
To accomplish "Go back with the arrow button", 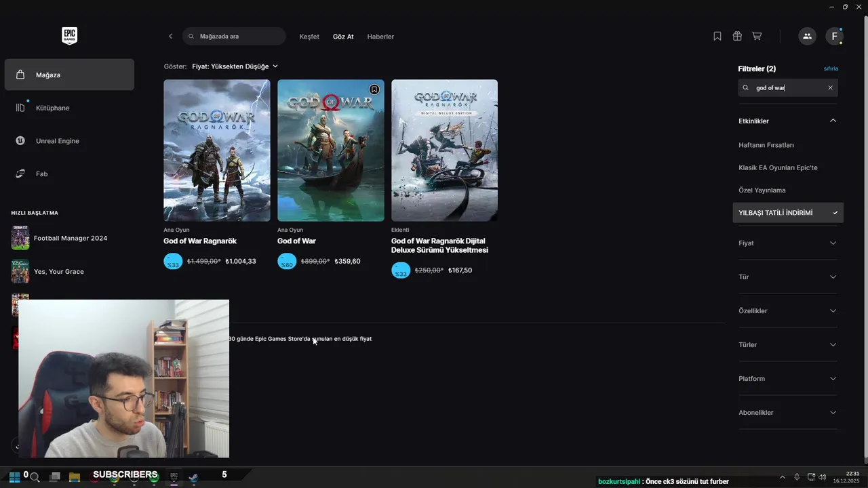I will tap(170, 36).
